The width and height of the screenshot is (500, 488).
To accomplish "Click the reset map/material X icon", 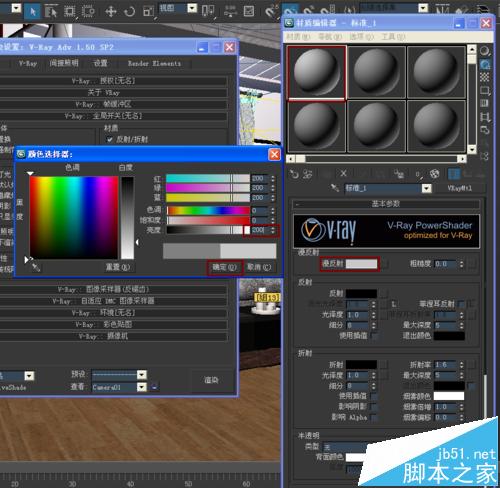I will point(343,173).
